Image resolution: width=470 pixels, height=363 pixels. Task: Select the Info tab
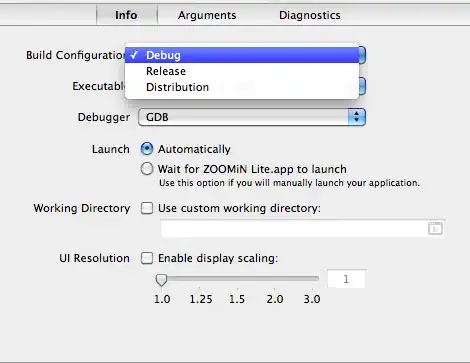[x=127, y=15]
